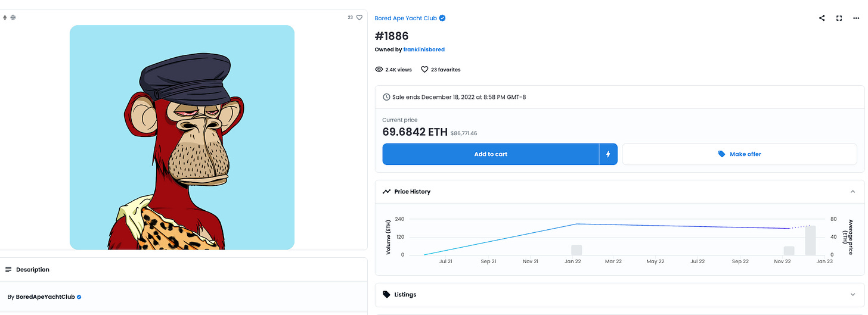Click the Mar 22 axis label
868x315 pixels.
point(613,261)
